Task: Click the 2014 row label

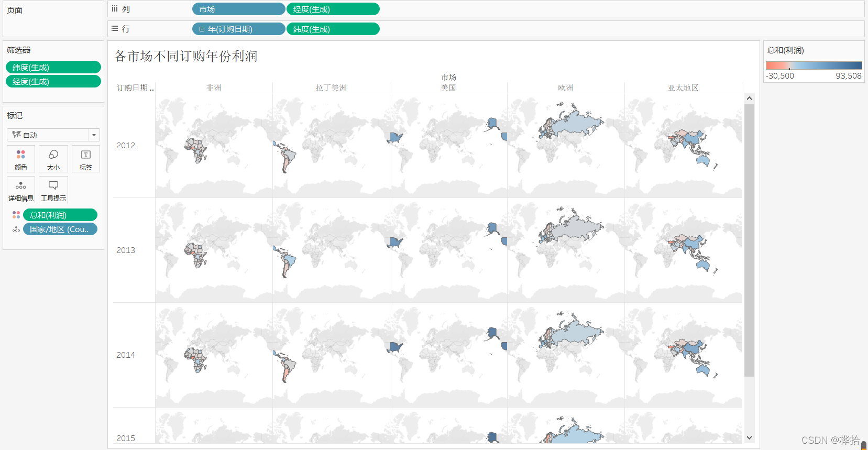Action: coord(126,355)
